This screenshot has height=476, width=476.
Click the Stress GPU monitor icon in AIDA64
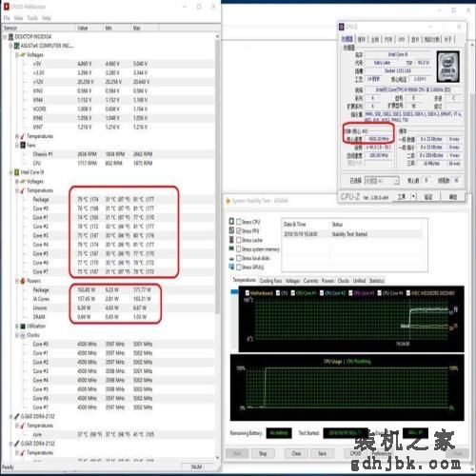(x=231, y=267)
